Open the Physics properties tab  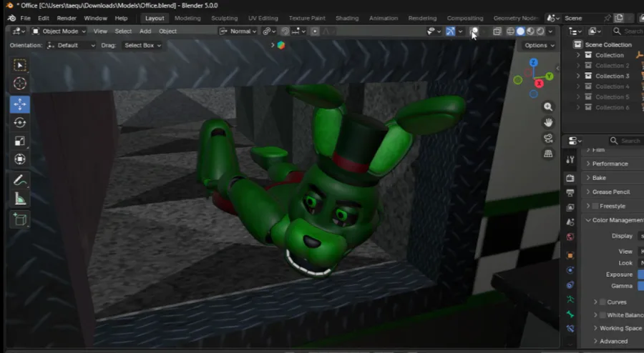[x=570, y=270]
